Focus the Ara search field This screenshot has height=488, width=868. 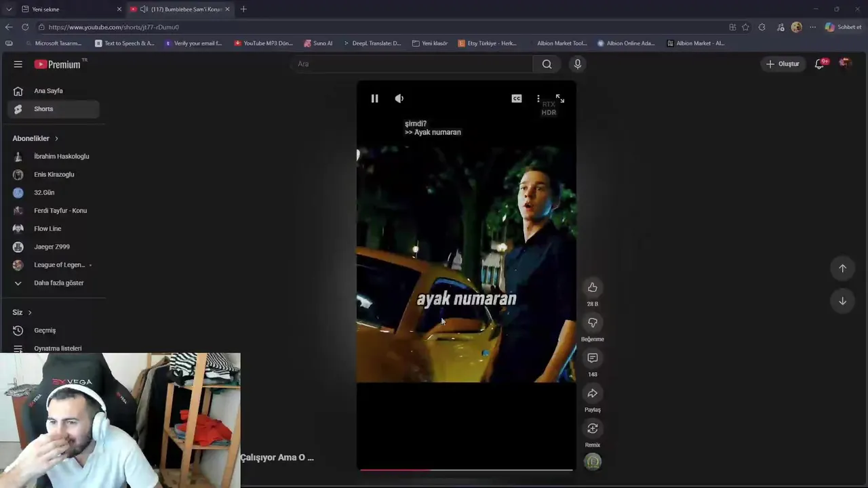point(414,64)
